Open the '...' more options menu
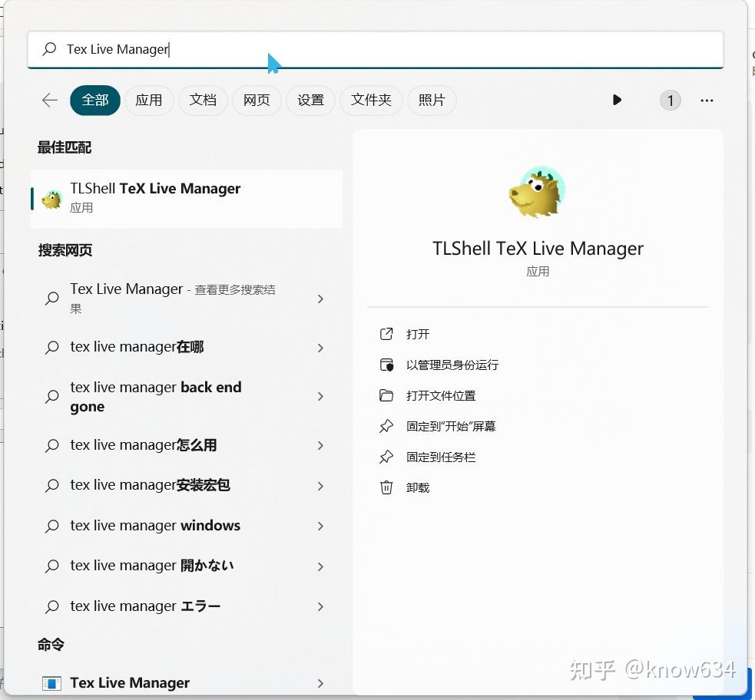 coord(706,100)
